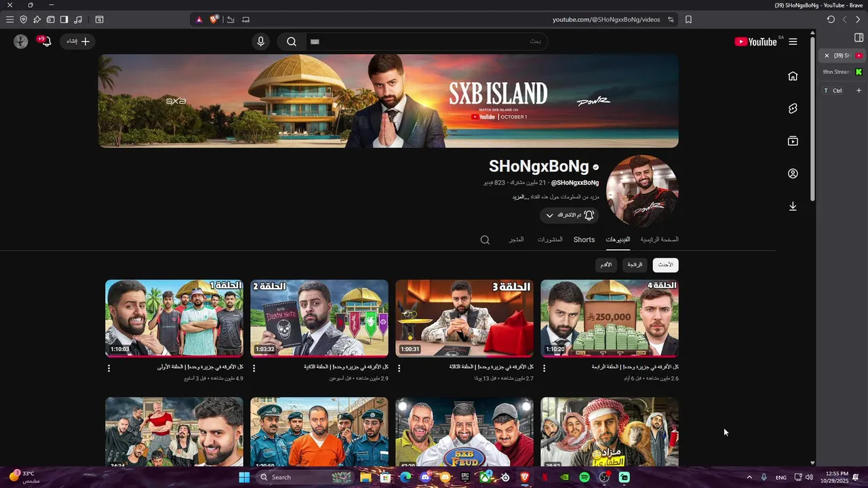Open the Downloads icon in the YouTube sidebar
868x488 pixels.
coord(793,206)
